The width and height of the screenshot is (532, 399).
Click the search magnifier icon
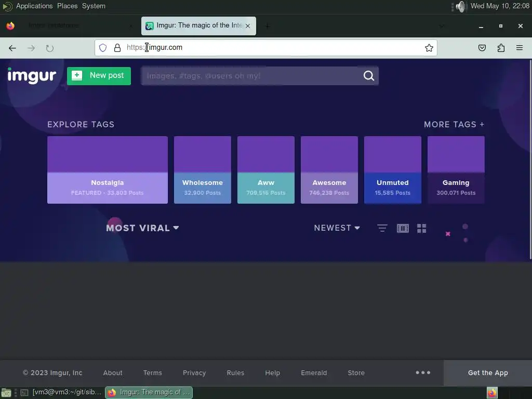point(369,76)
